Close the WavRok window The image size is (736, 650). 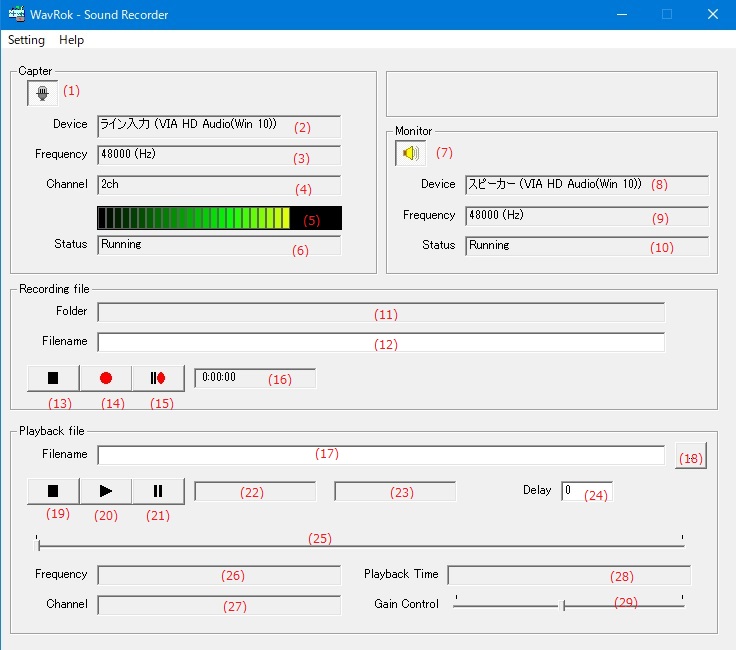[x=713, y=15]
